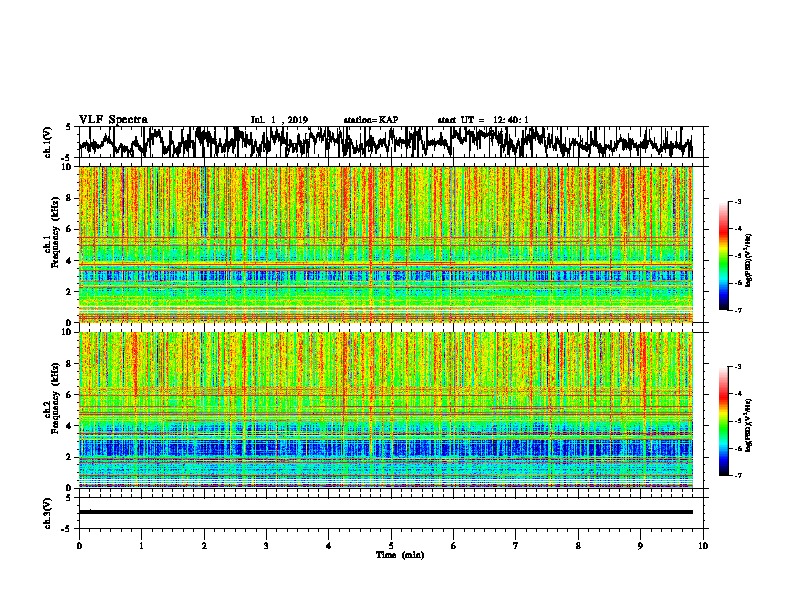
Task: Click tick label "5" on the Time axis
Action: click(391, 546)
